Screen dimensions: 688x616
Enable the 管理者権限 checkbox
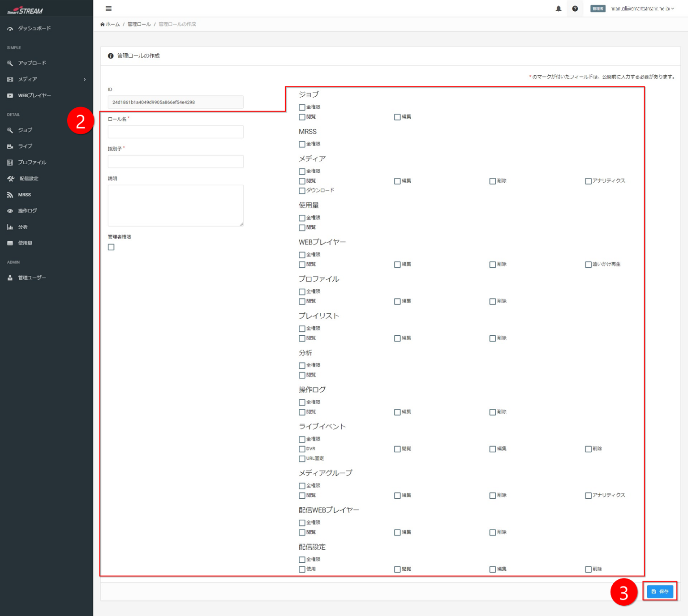111,247
